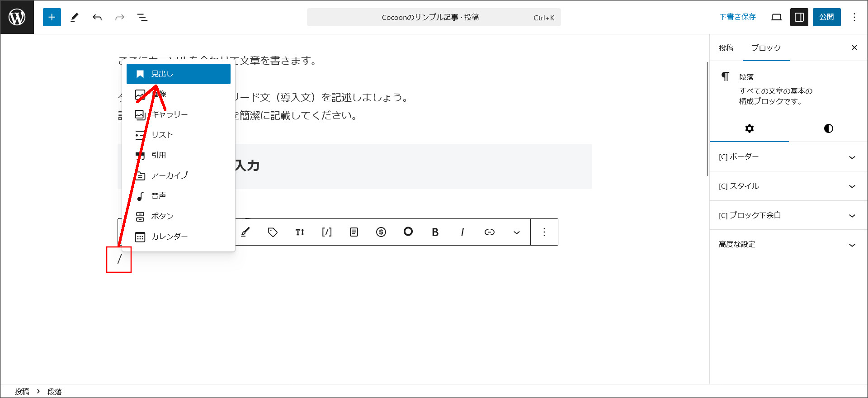Click 段落 in the bottom breadcrumb

pos(55,392)
